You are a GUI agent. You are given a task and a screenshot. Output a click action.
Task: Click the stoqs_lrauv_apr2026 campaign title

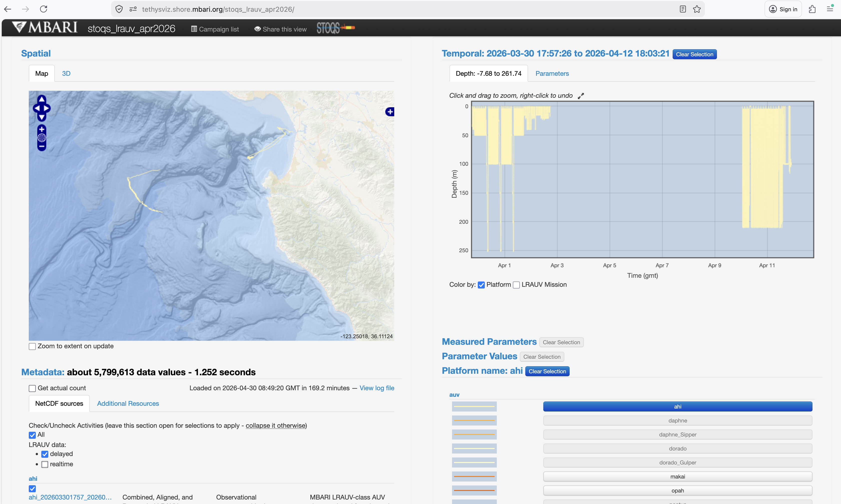pos(132,28)
